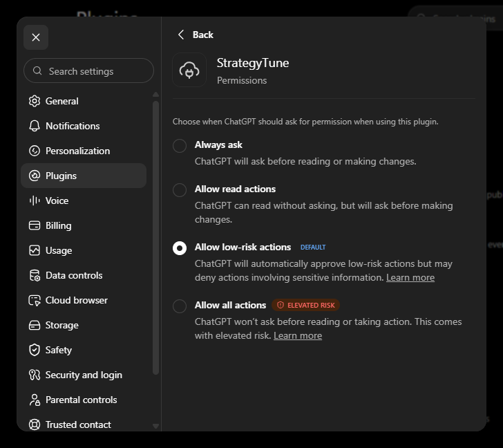Click the Storage label in sidebar
Screen dimensions: 503x448
(62, 325)
